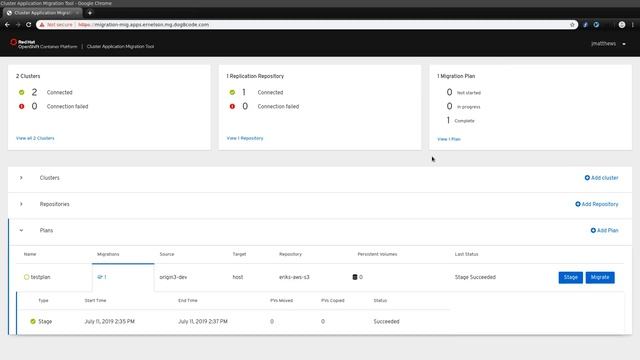
Task: Click the green Connected icon in Clusters card
Action: 22,93
